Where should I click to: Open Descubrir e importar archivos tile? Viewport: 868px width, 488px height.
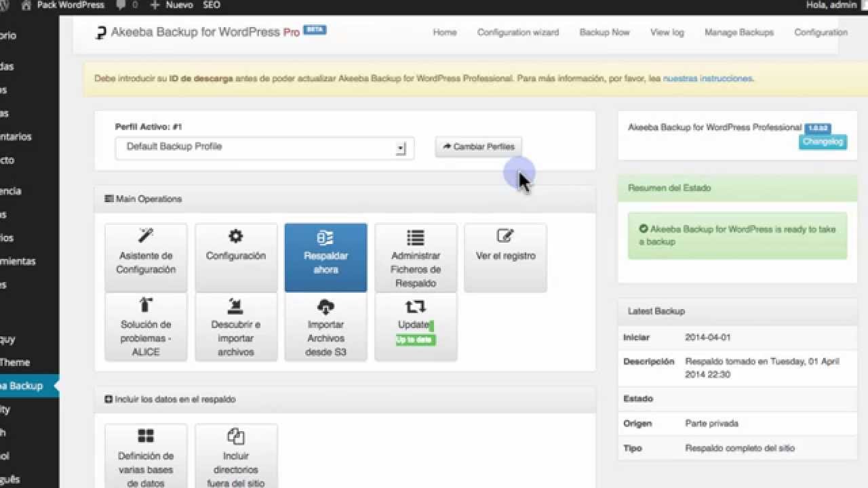[236, 327]
